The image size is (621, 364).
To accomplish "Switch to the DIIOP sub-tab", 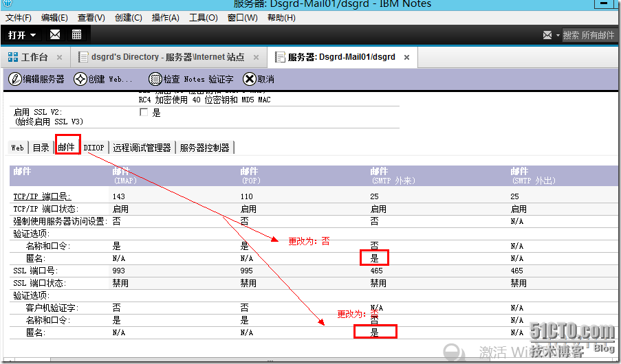I will tap(94, 148).
